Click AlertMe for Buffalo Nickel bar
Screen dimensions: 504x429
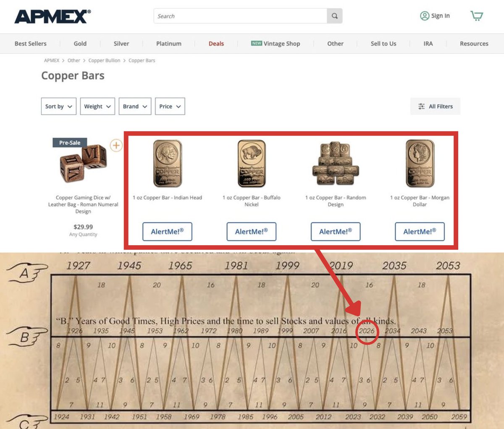click(x=251, y=232)
